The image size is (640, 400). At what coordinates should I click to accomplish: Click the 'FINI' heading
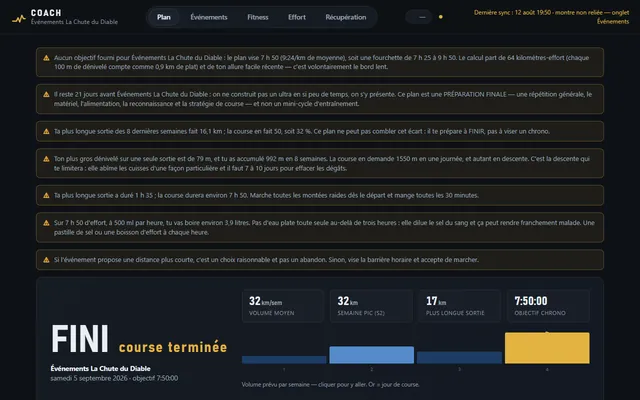point(80,339)
